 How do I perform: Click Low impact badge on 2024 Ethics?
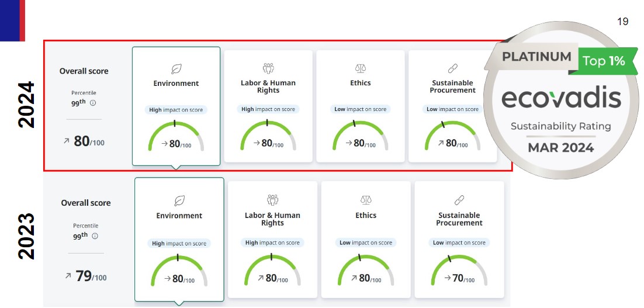360,109
